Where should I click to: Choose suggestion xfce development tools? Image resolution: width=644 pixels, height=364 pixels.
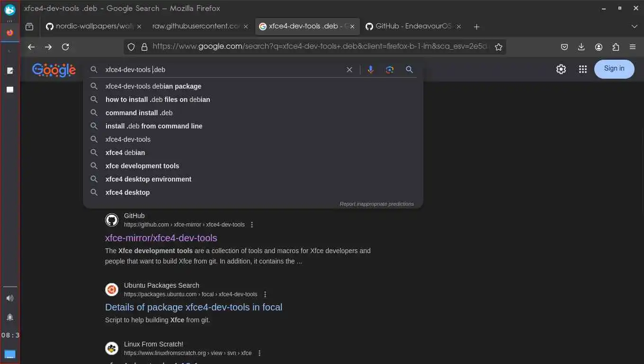(253, 166)
